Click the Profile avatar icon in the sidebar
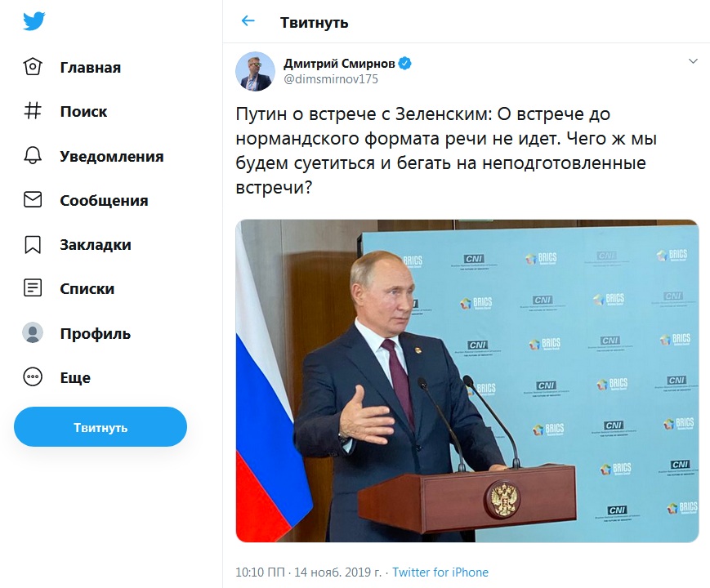The image size is (710, 588). (33, 333)
